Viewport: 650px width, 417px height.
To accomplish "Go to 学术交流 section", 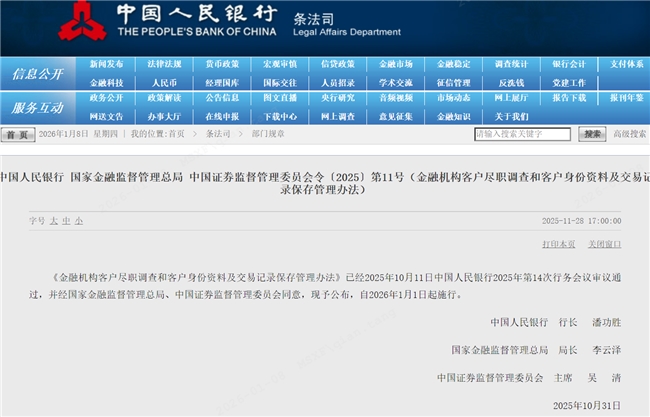I will [396, 83].
